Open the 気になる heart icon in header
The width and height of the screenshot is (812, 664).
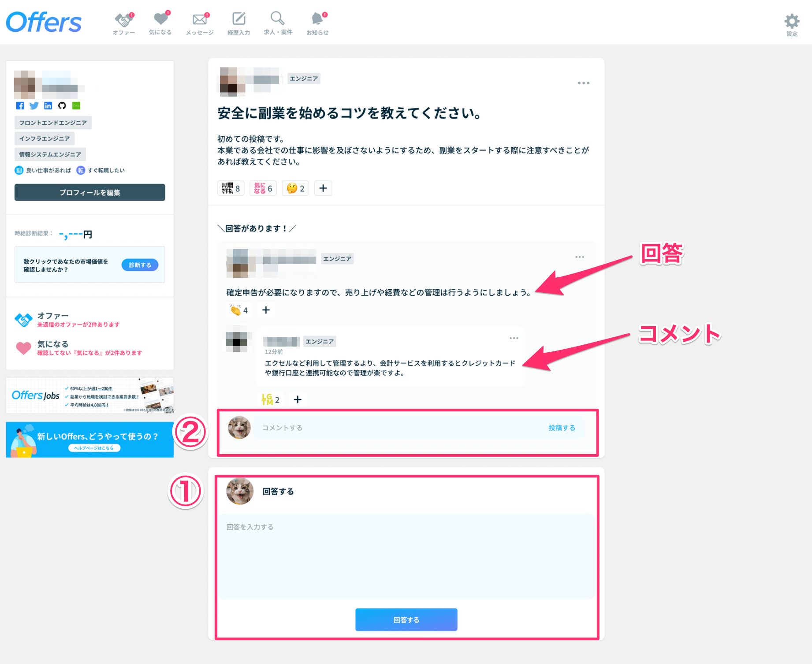[x=160, y=23]
